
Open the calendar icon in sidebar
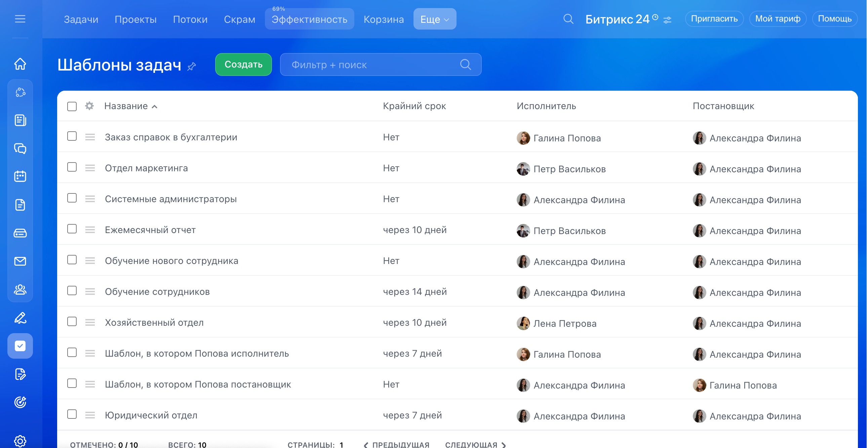pos(20,176)
